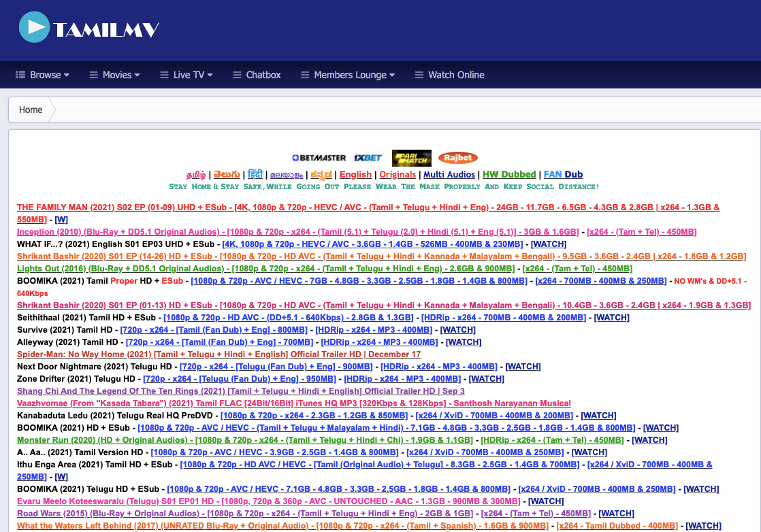Expand the Members Lounge dropdown

point(348,75)
